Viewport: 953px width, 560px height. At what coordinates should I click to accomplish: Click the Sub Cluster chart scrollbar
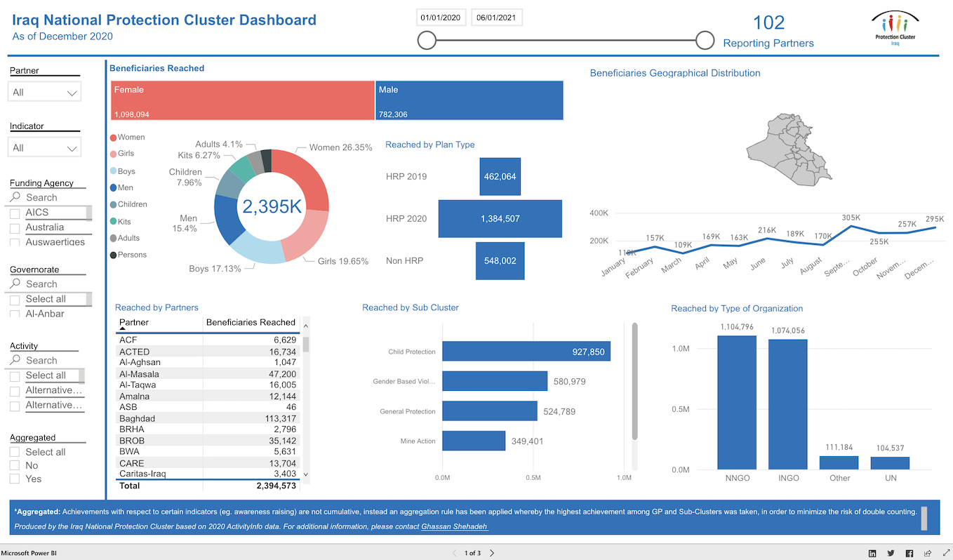pyautogui.click(x=635, y=381)
